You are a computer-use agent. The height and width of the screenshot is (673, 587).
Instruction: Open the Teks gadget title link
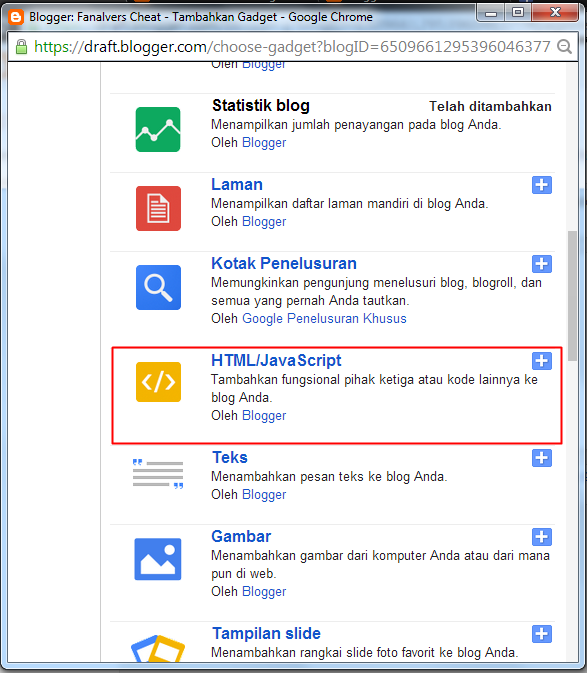[230, 458]
